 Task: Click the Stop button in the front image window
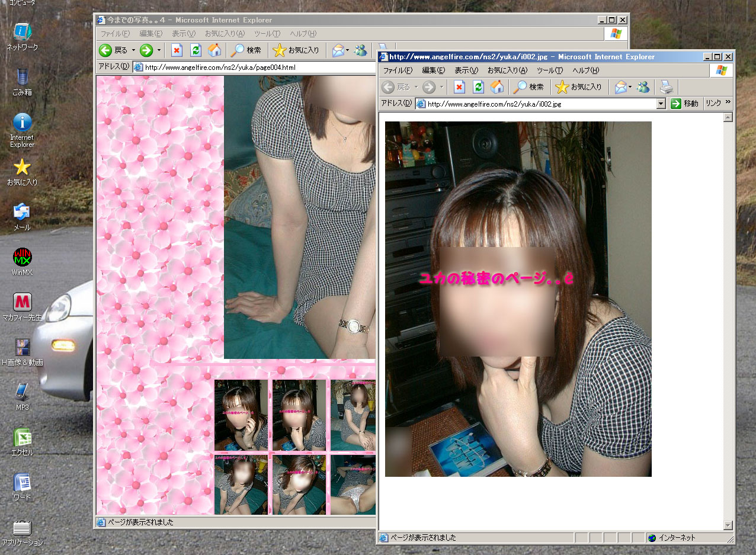pyautogui.click(x=459, y=87)
